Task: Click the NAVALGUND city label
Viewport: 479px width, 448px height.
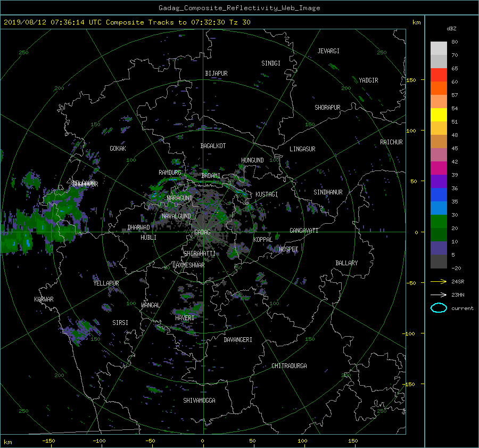Action: click(176, 216)
